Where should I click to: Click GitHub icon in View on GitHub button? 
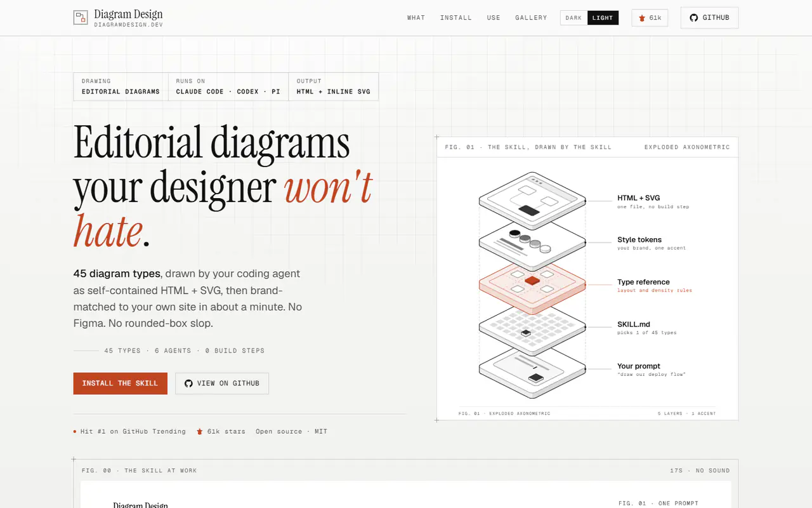click(x=188, y=384)
